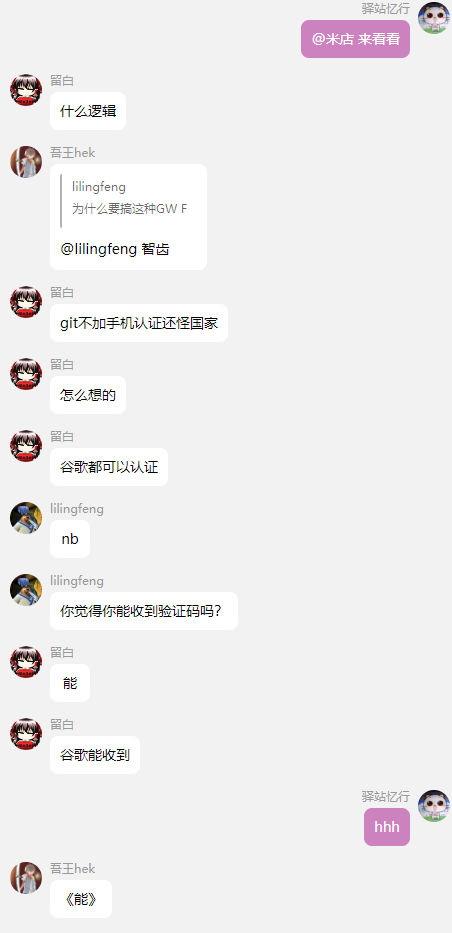
Task: Click 吾王hek's avatar beside '《能》'
Action: pyautogui.click(x=26, y=878)
